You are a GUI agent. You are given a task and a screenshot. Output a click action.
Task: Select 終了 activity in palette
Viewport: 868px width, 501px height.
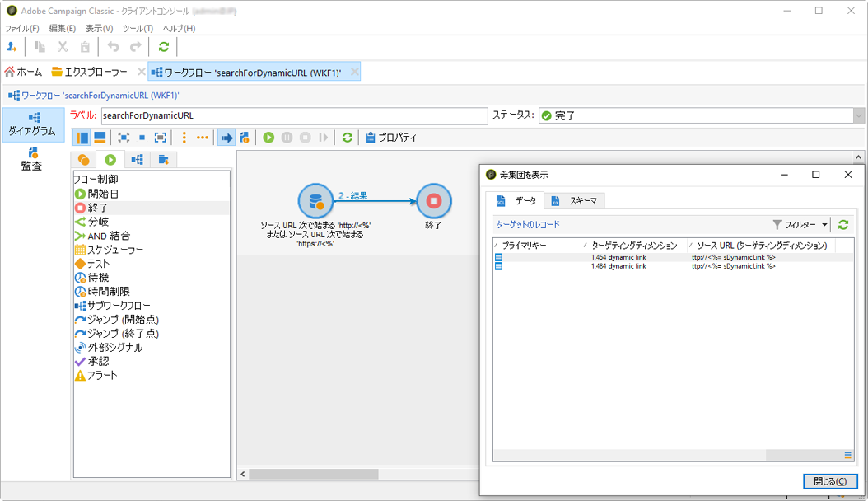[x=152, y=208]
